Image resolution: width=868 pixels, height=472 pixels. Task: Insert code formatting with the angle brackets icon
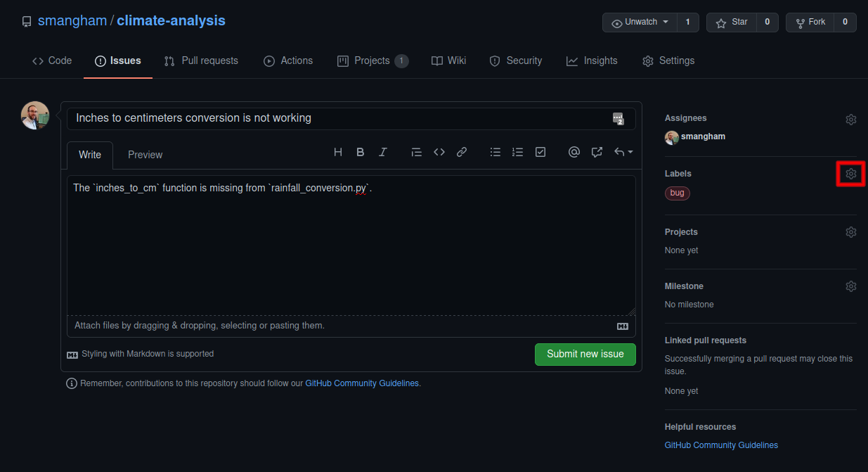pyautogui.click(x=439, y=152)
